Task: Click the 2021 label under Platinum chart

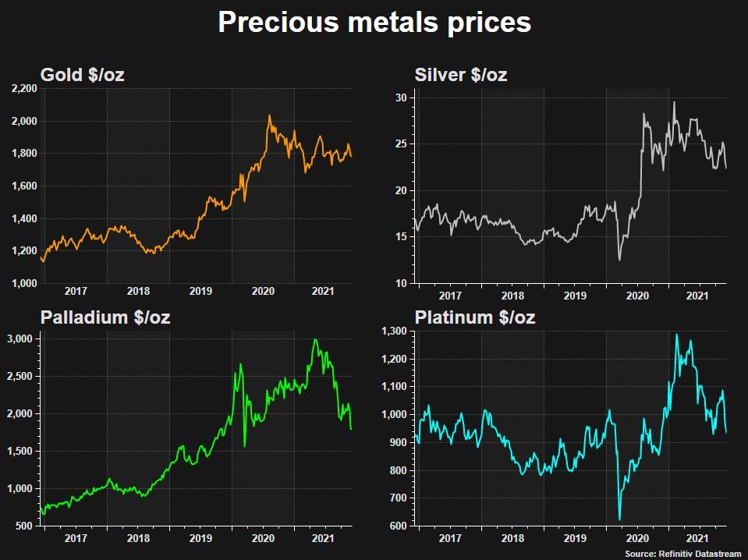Action: (697, 538)
